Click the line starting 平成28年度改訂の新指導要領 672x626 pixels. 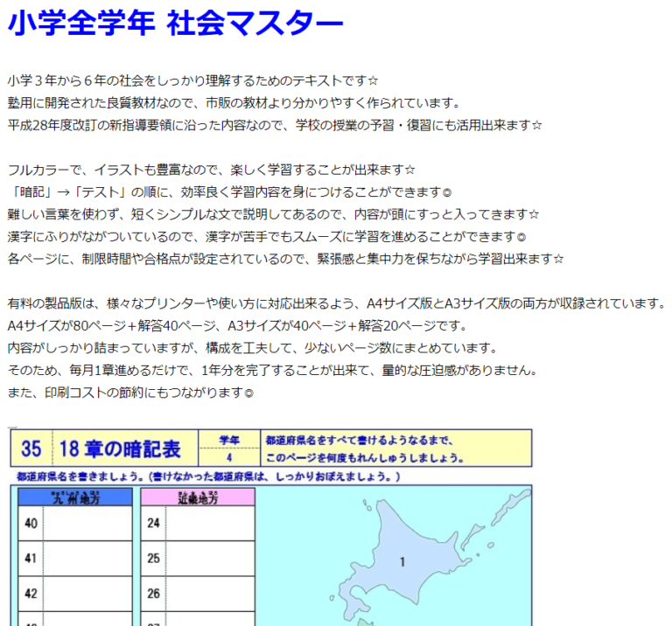coord(275,125)
